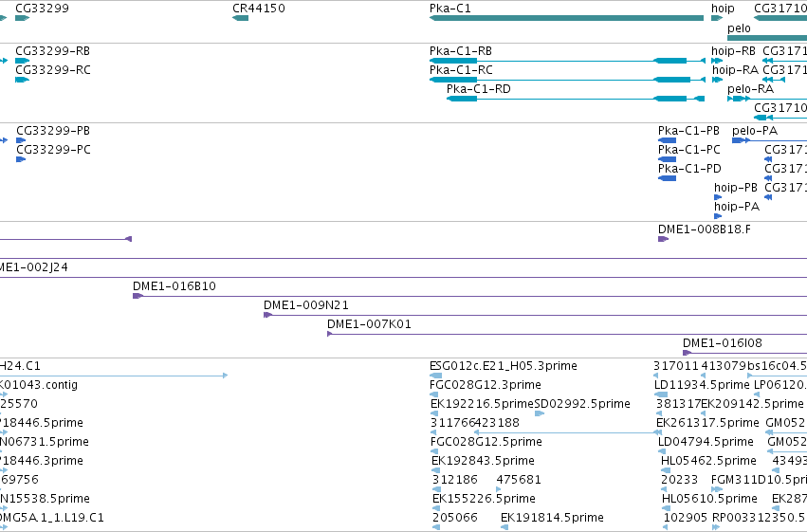Select clone DME1-008B18.F
Screen dimensions: 807x532
coord(664,239)
